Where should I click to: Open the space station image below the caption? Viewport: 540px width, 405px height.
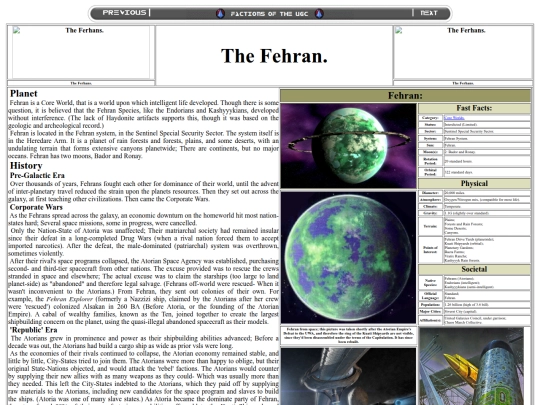point(349,376)
